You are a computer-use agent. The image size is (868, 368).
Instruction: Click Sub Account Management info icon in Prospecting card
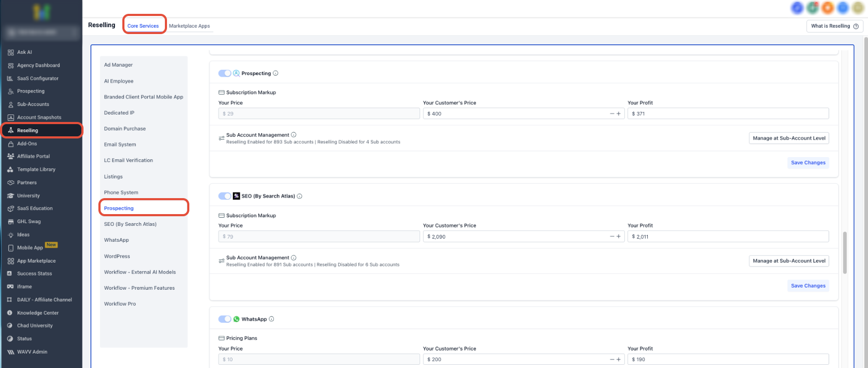pyautogui.click(x=294, y=135)
